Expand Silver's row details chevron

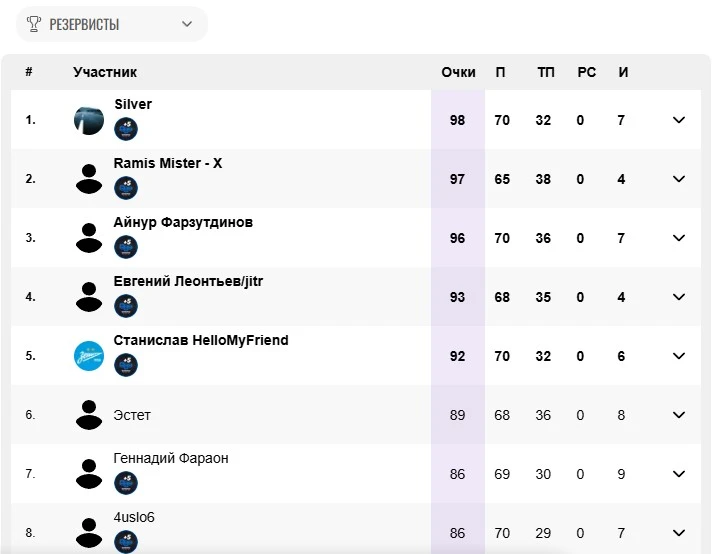click(679, 120)
